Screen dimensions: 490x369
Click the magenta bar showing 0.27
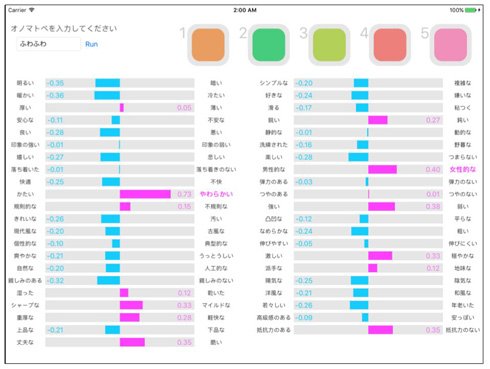[x=378, y=120]
